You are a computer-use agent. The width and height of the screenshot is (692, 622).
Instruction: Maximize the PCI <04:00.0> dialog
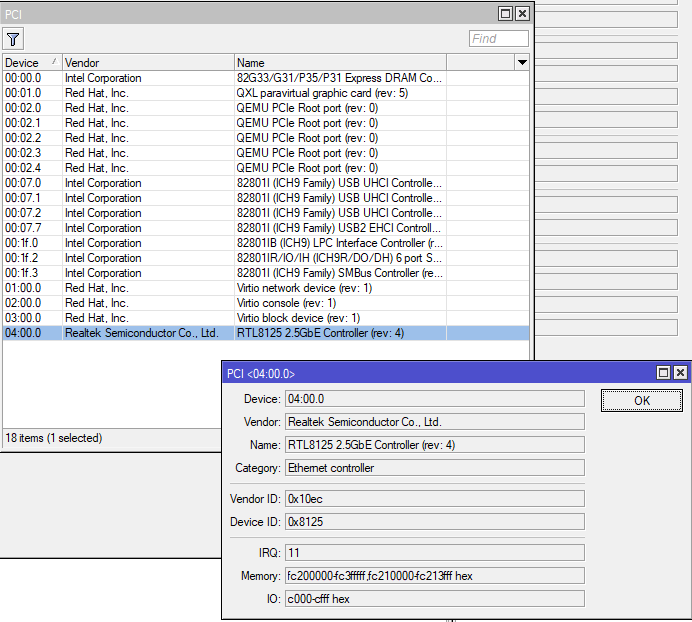pos(663,373)
